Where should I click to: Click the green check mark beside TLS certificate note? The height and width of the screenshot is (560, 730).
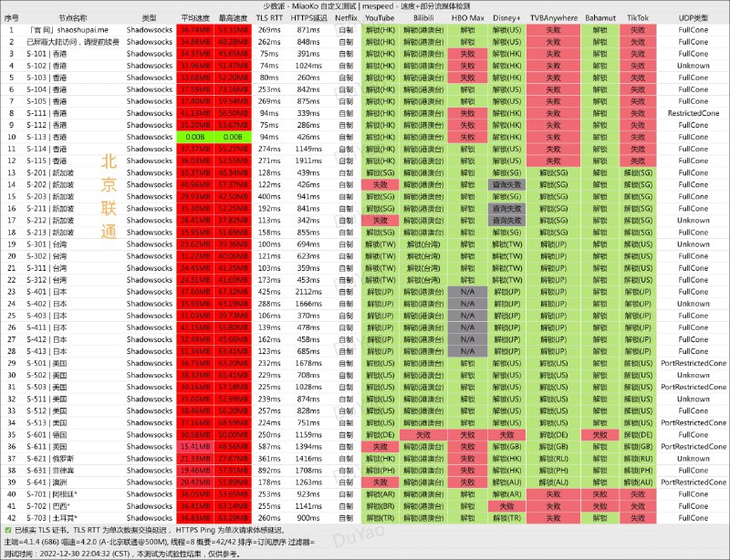point(8,530)
